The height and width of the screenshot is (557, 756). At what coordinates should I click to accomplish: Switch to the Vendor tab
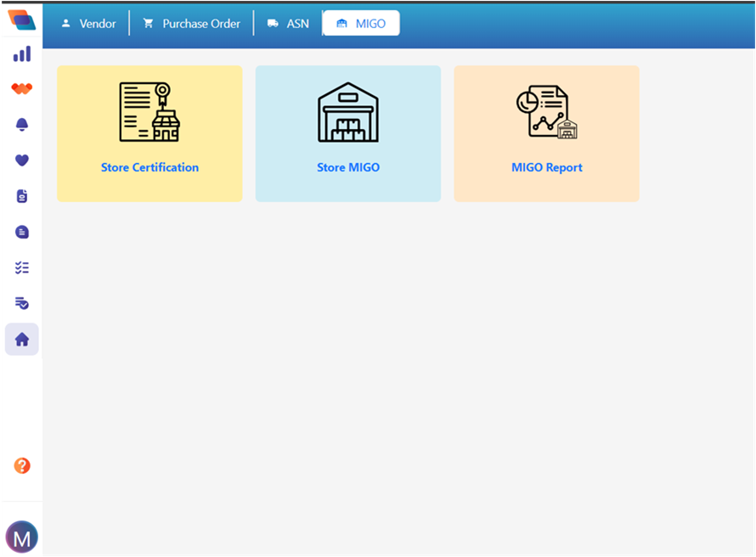[x=88, y=24]
